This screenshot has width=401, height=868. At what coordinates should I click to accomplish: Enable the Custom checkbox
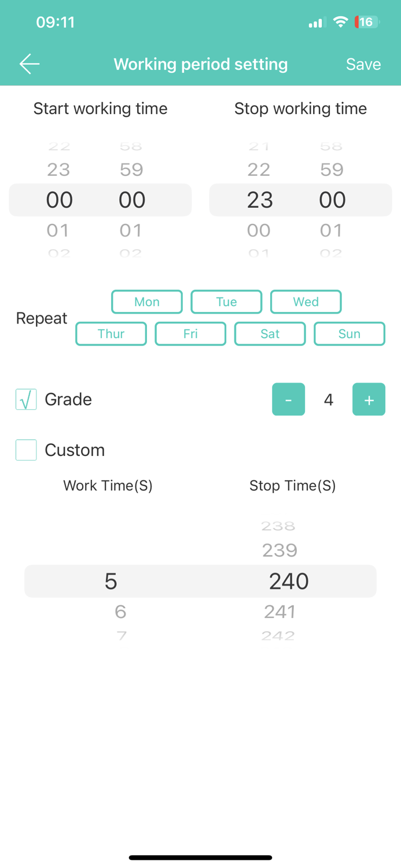(x=26, y=450)
